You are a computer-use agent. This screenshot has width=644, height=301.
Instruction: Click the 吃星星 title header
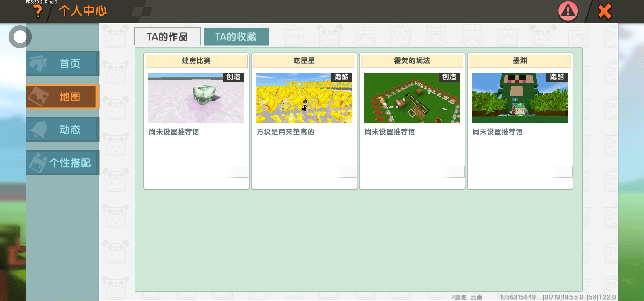[304, 61]
